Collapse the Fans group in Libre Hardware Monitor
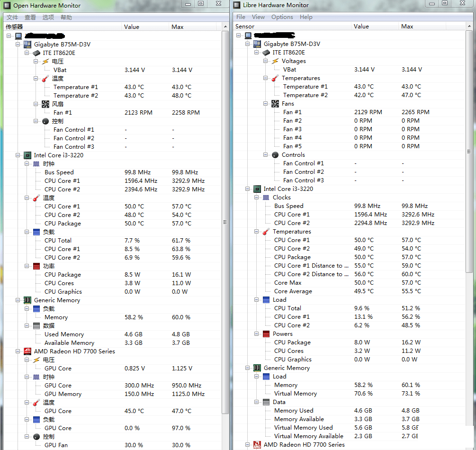Screen dimensions: 476x450 point(265,104)
